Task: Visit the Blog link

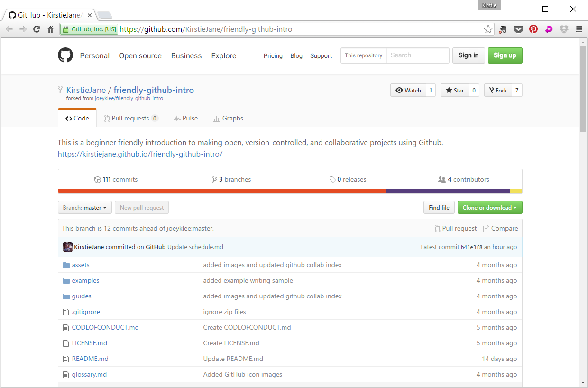Action: click(296, 55)
